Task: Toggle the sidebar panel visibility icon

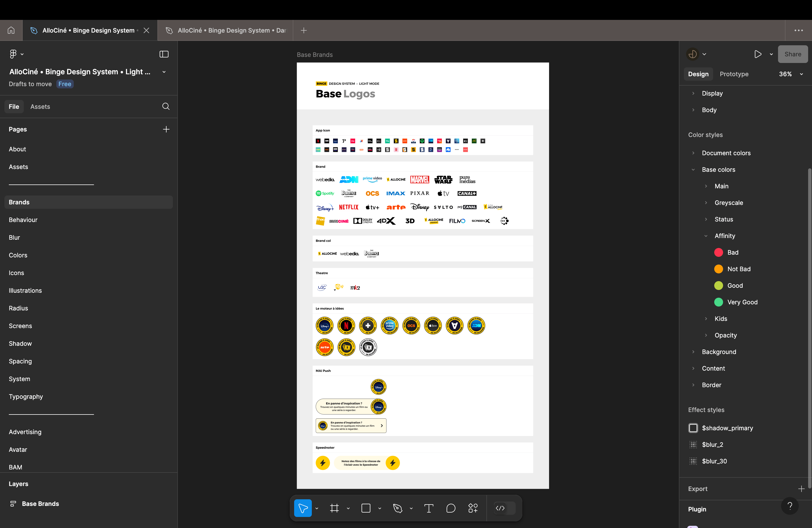Action: tap(164, 54)
